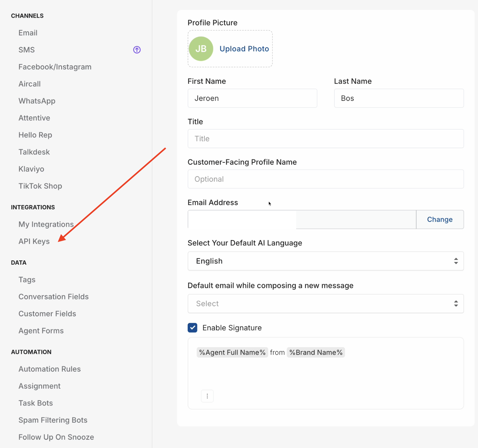Click the Change email address button
The width and height of the screenshot is (478, 448).
[x=440, y=219]
